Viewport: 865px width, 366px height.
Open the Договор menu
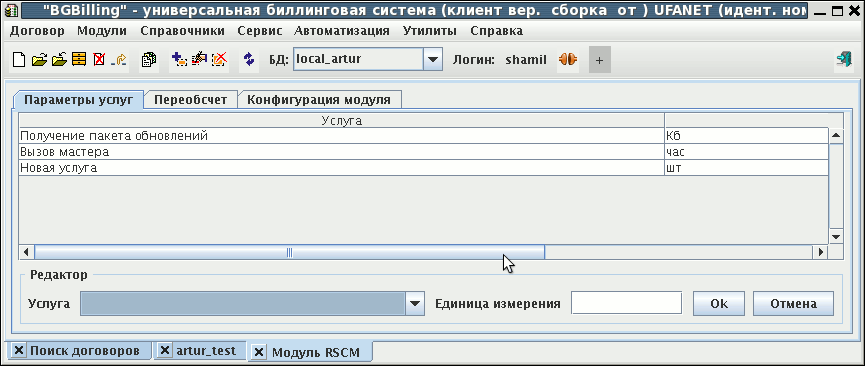(x=38, y=31)
